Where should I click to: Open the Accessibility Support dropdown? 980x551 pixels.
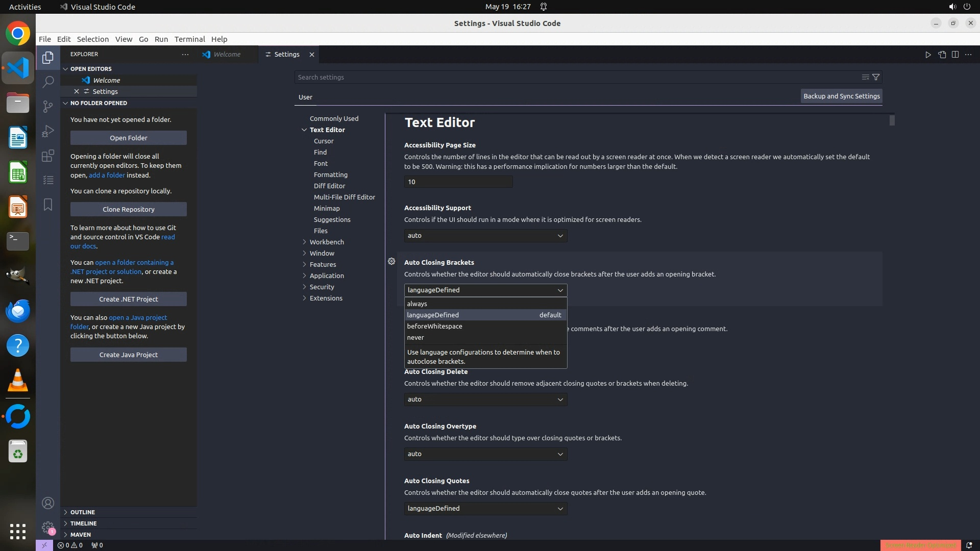click(x=485, y=236)
